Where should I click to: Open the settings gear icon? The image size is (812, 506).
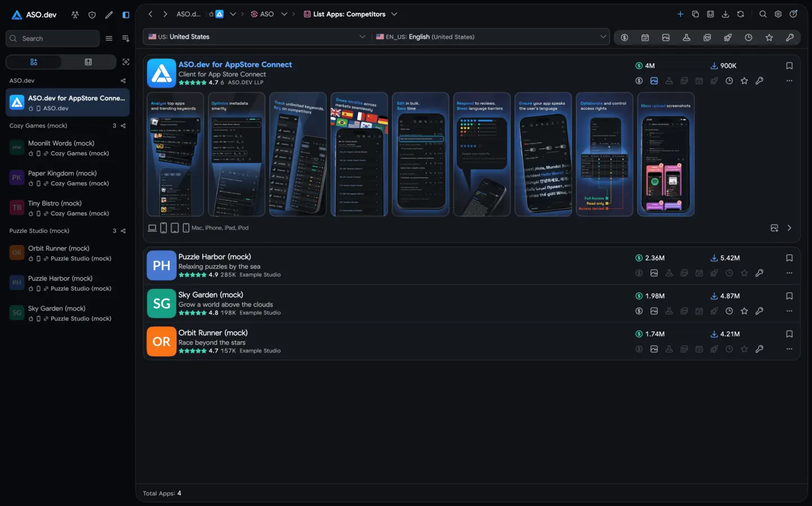pyautogui.click(x=778, y=14)
